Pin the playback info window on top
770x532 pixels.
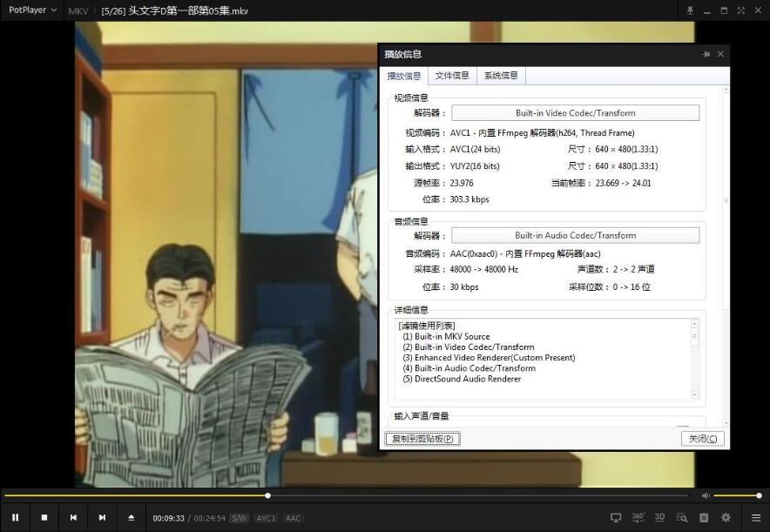(x=706, y=53)
